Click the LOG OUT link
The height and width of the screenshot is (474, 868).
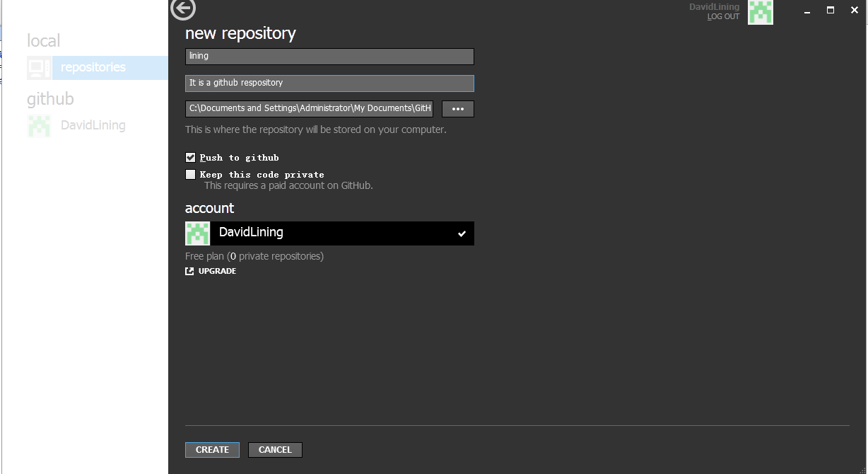(x=723, y=16)
